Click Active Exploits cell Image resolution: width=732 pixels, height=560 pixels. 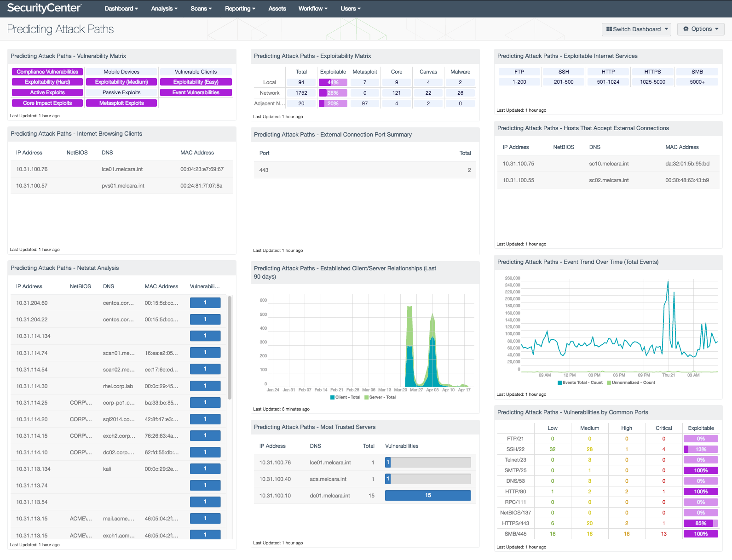[x=47, y=92]
